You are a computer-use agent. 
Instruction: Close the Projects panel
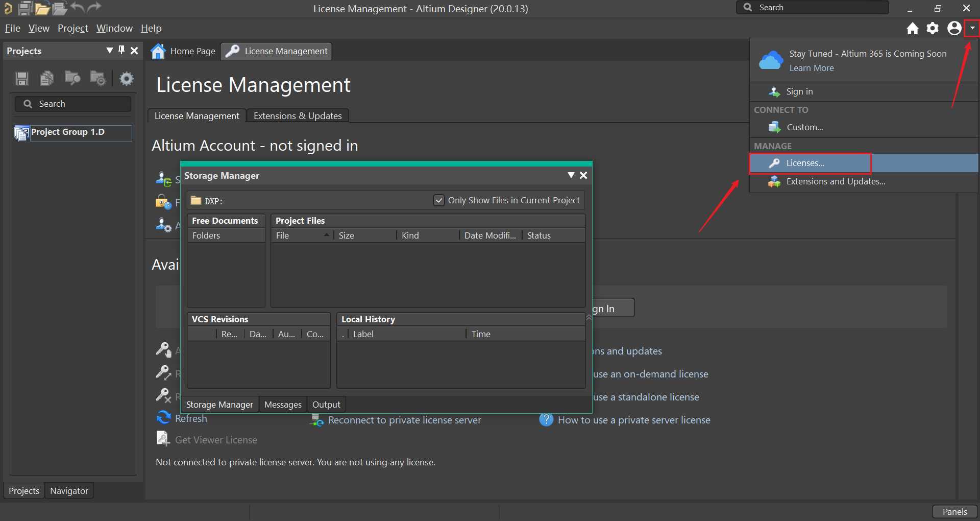134,51
